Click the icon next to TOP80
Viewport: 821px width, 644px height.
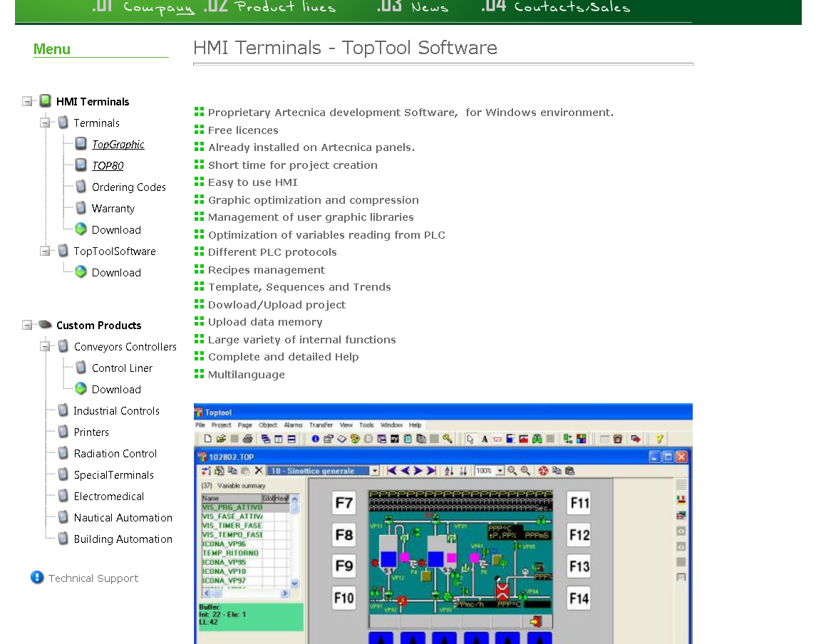point(81,165)
